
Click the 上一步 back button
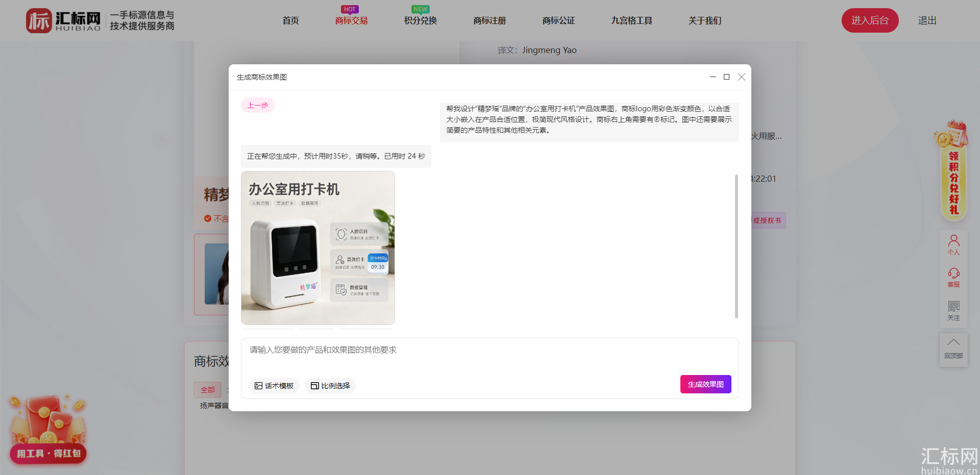point(258,105)
